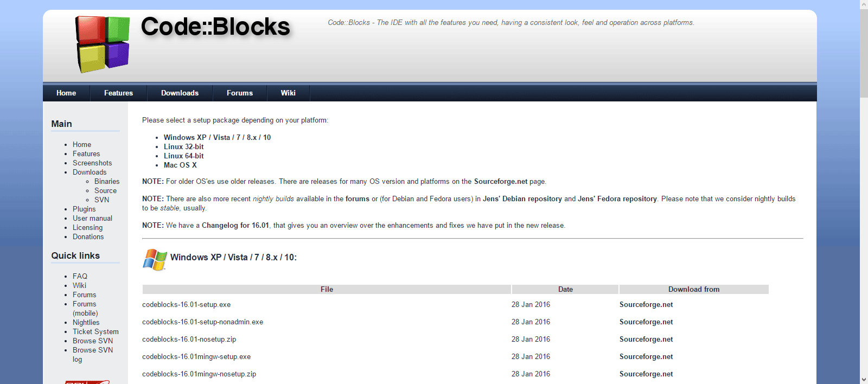The width and height of the screenshot is (868, 384).
Task: Click the Code::Blocks title heading
Action: click(215, 26)
